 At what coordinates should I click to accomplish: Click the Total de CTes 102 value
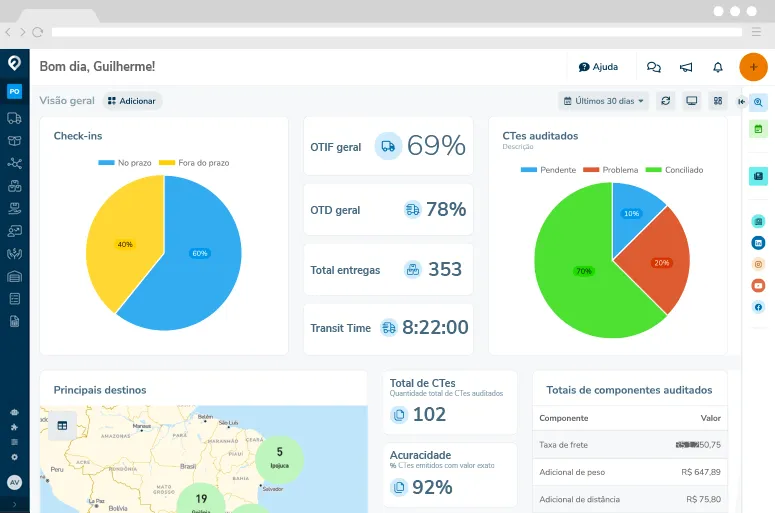(x=429, y=414)
